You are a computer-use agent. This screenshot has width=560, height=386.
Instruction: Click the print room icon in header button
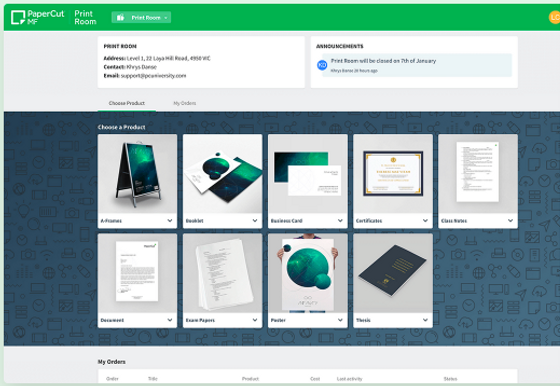(x=120, y=17)
